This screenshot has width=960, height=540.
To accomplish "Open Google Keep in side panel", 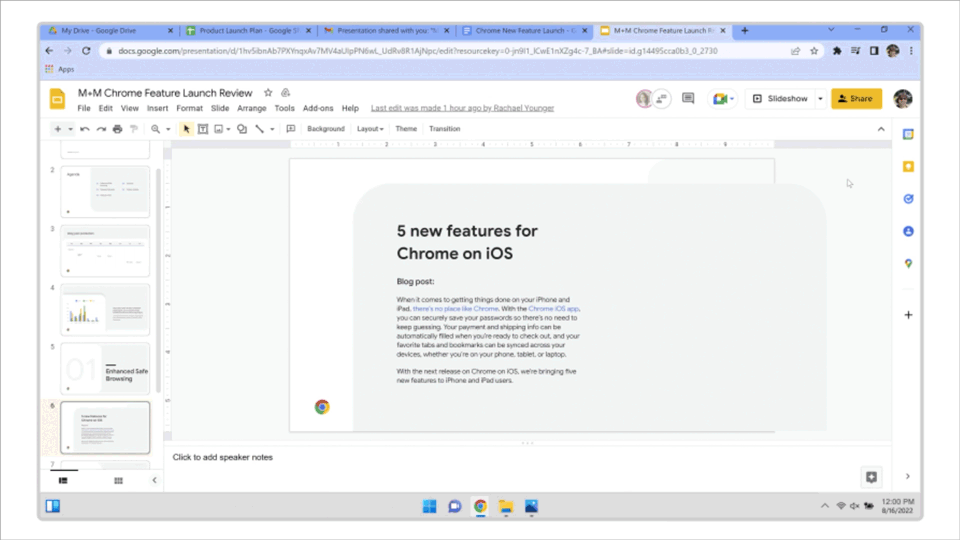I will pyautogui.click(x=909, y=167).
